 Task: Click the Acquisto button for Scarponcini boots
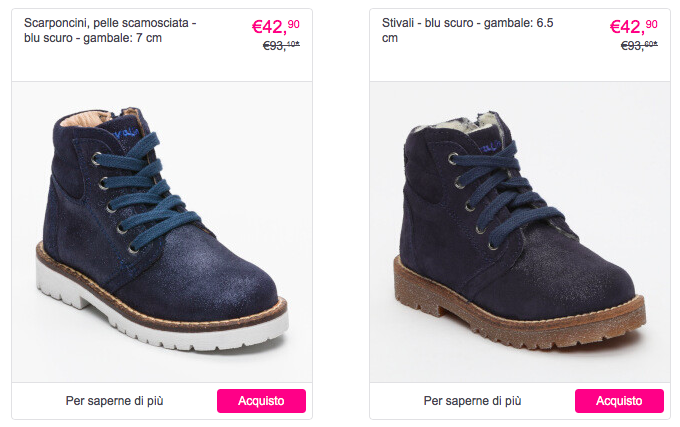pos(261,401)
